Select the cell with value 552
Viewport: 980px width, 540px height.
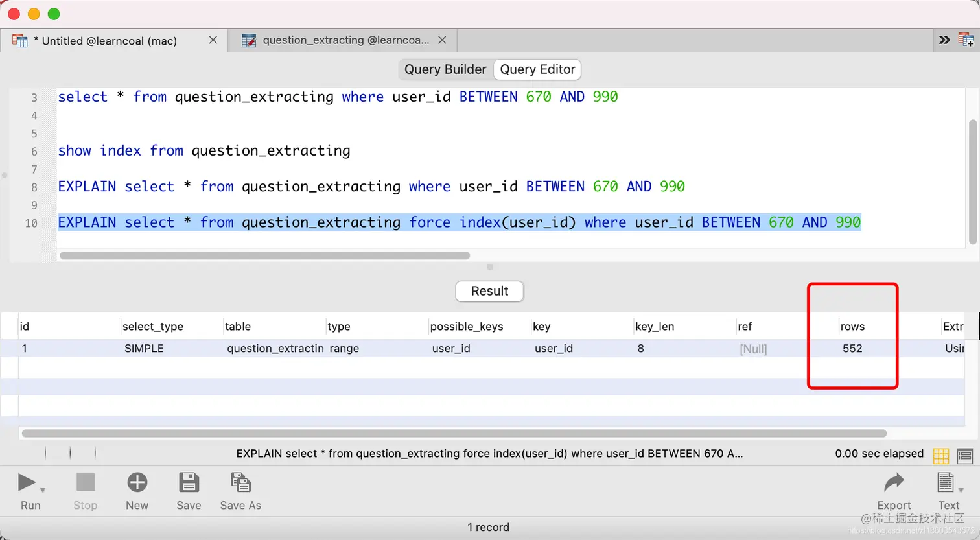[890, 349]
